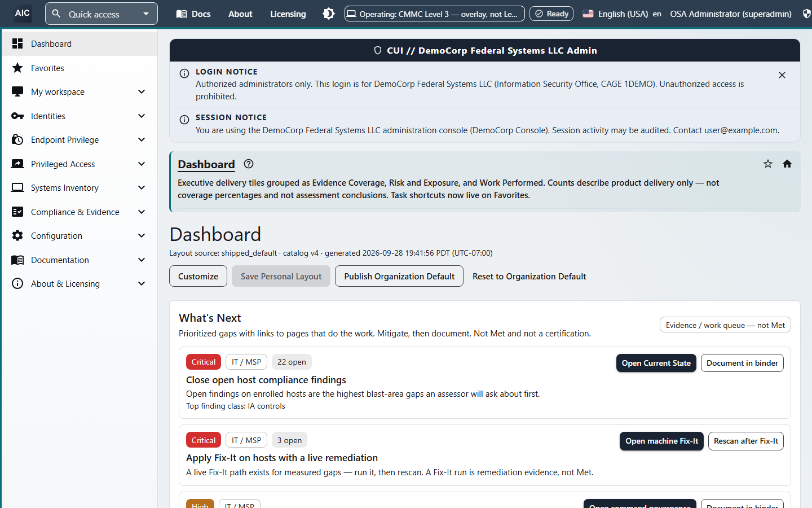This screenshot has height=508, width=812.
Task: Click the Configuration gear icon
Action: point(17,235)
